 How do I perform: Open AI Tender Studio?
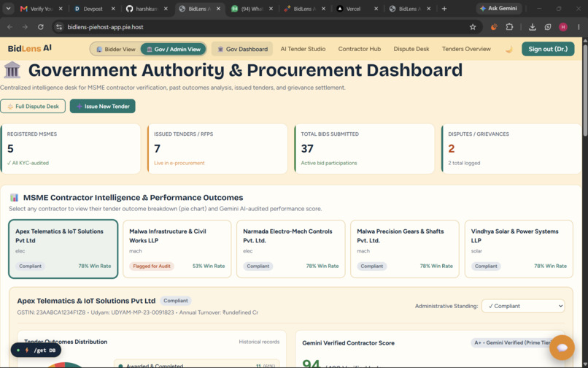point(303,49)
